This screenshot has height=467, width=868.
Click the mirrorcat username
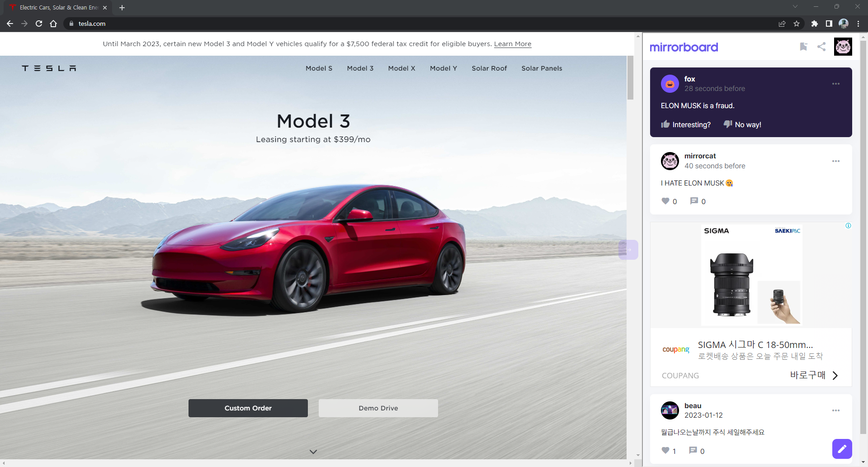coord(700,156)
